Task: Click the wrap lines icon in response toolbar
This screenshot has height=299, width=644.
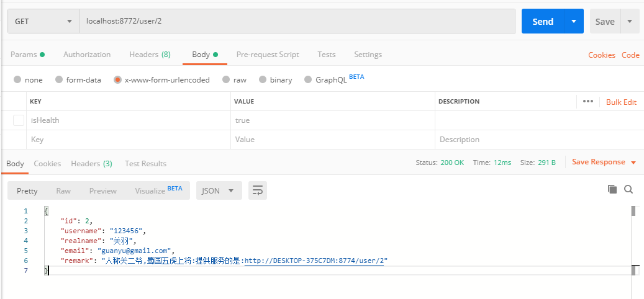Action: point(258,190)
